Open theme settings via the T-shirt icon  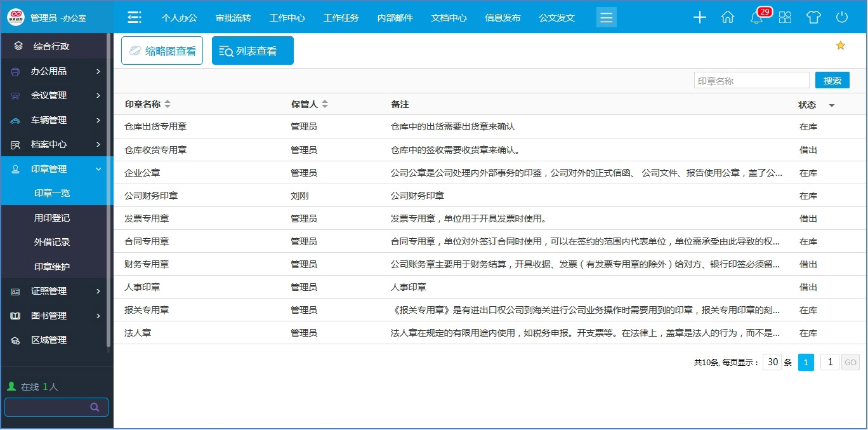click(x=813, y=18)
